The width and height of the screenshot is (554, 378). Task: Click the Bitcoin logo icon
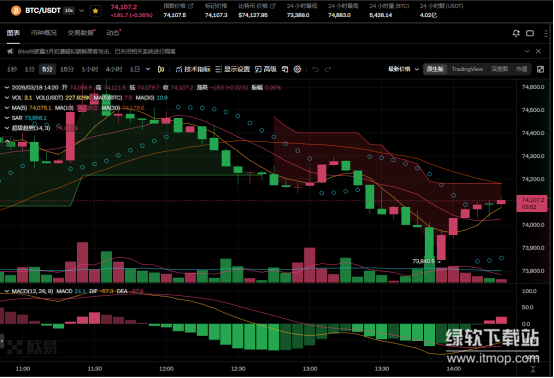pyautogui.click(x=16, y=11)
